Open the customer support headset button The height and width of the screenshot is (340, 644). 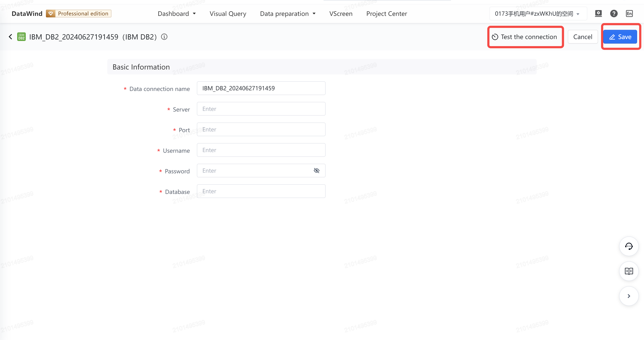click(629, 246)
